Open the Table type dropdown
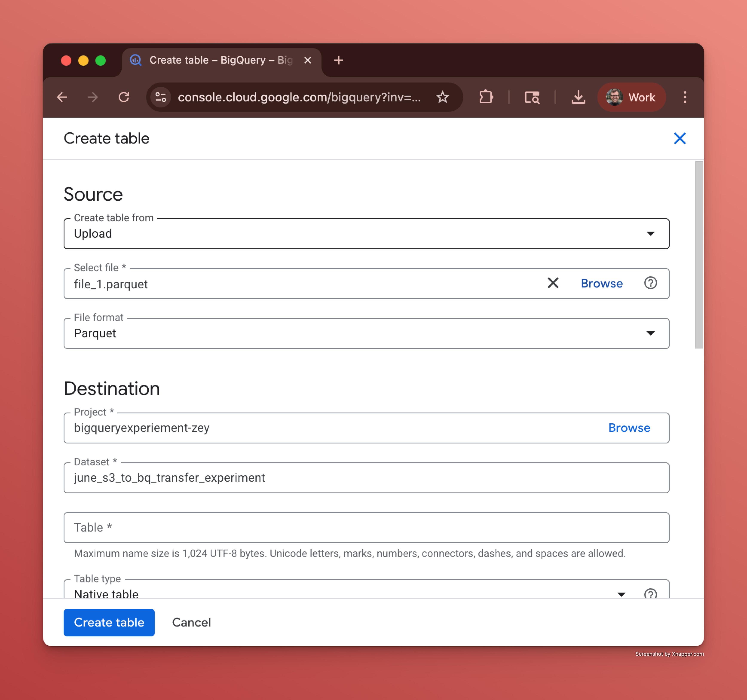This screenshot has width=747, height=700. point(621,594)
